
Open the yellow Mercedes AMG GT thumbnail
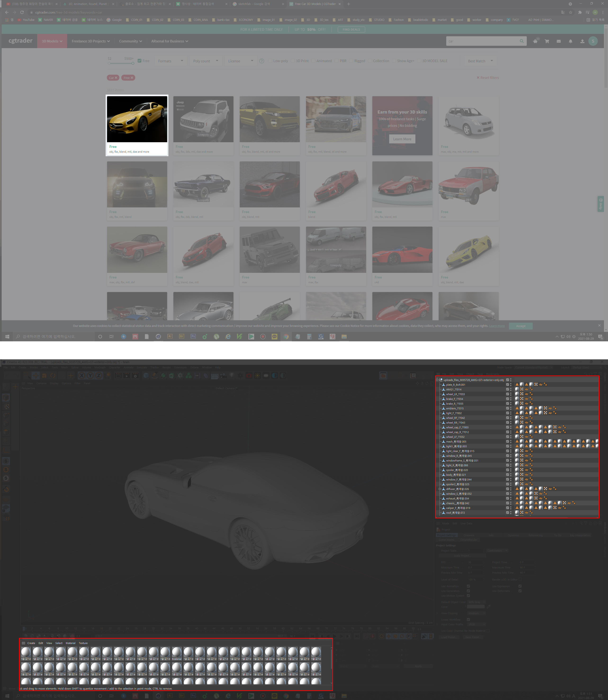[137, 119]
